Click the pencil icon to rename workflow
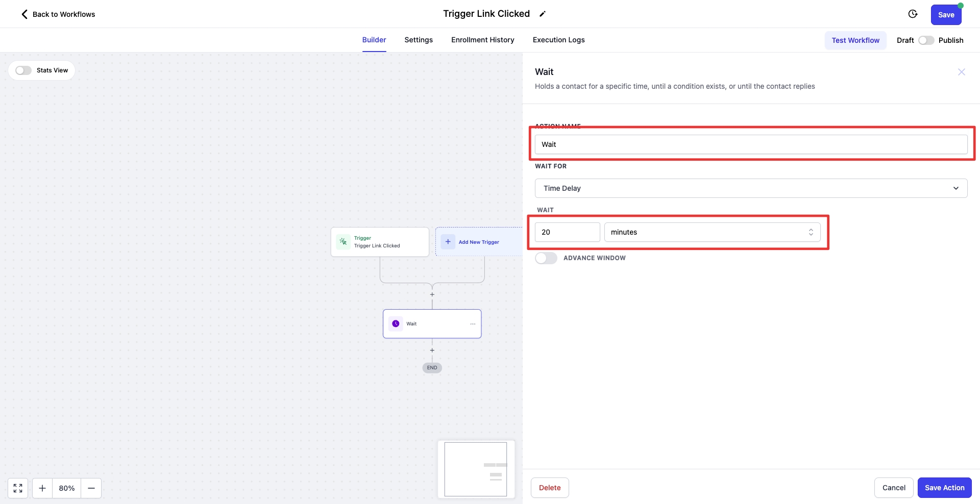980x504 pixels. click(x=542, y=14)
